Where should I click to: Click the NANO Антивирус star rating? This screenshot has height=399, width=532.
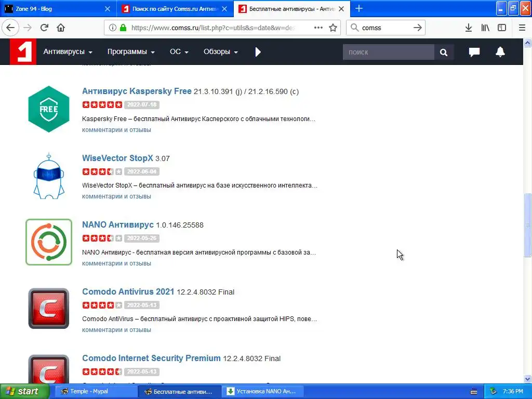[x=102, y=238]
